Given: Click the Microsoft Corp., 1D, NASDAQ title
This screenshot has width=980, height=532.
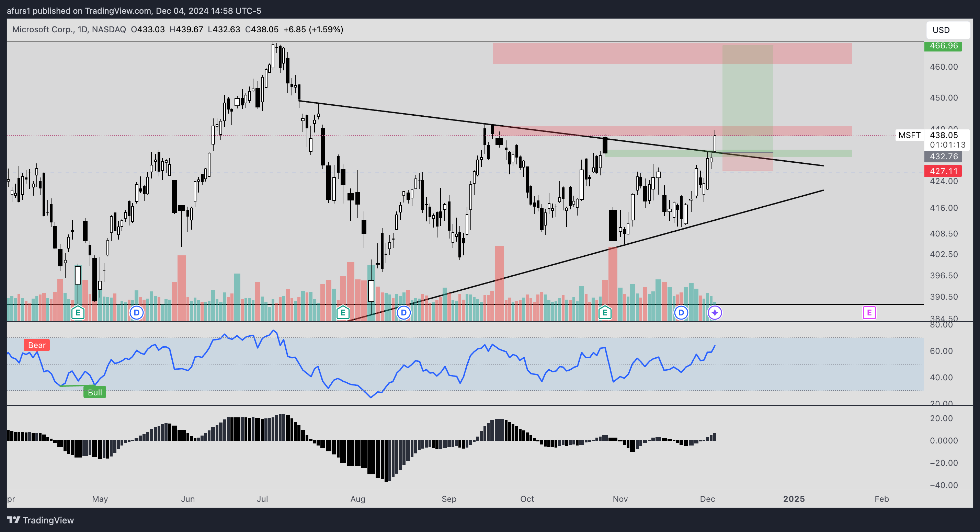Looking at the screenshot, I should tap(69, 29).
